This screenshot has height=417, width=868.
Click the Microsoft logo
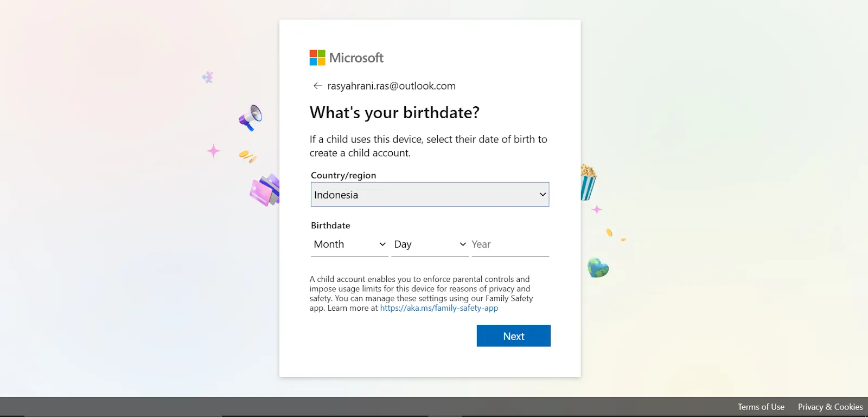point(346,57)
